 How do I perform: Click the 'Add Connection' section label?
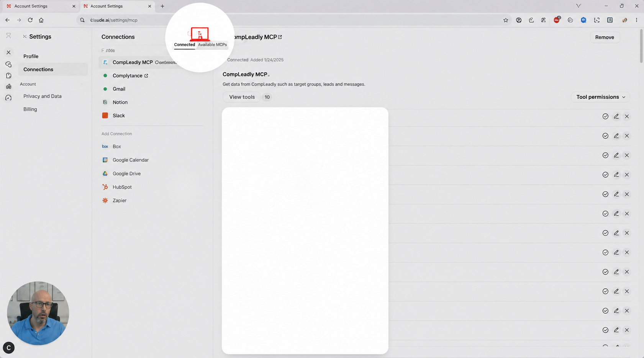[x=116, y=134]
